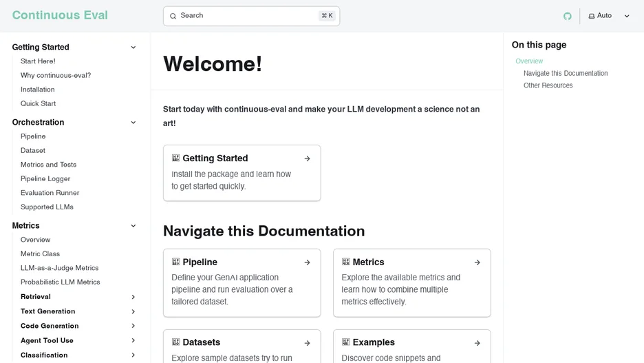
Task: Click the Text Generation group label
Action: coord(48,311)
